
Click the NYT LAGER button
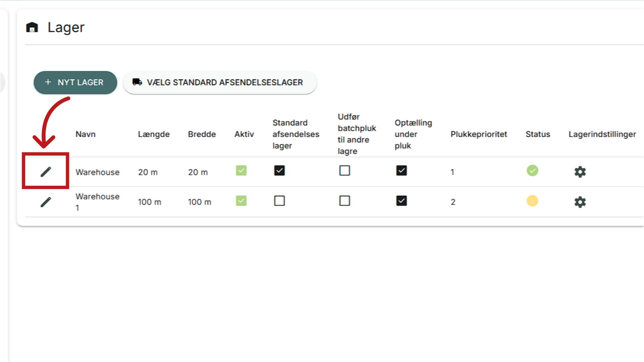coord(75,82)
